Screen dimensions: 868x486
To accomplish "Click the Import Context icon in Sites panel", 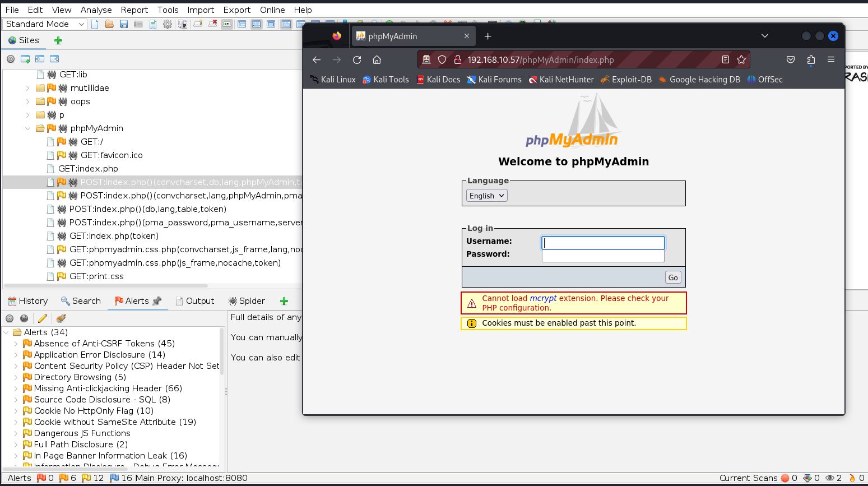I will 40,59.
